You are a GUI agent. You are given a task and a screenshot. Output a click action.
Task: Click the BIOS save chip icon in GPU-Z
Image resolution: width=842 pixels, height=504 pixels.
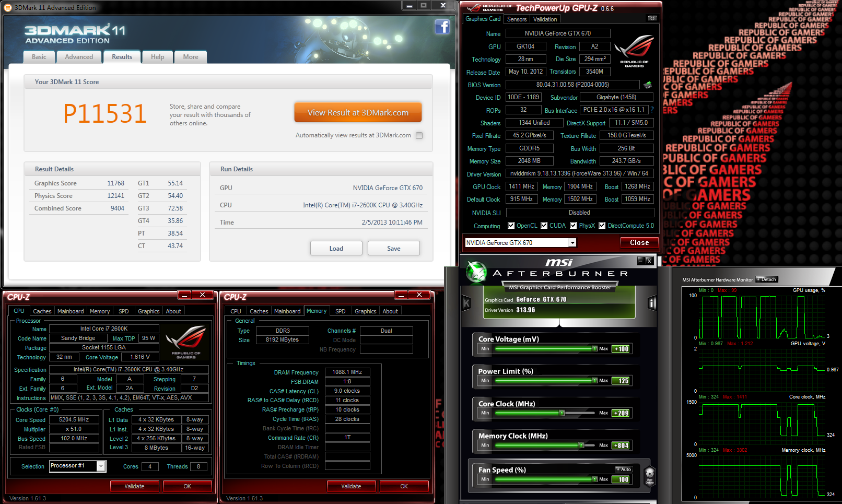point(648,85)
